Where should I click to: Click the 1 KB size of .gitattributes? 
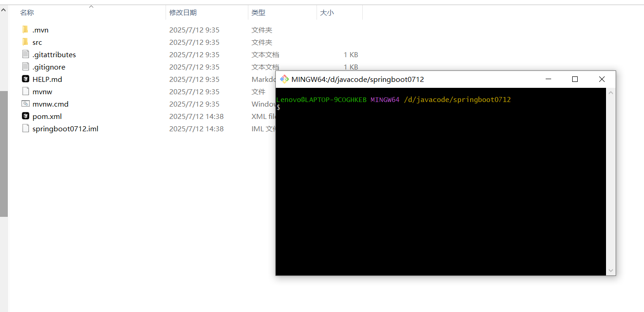(x=351, y=54)
